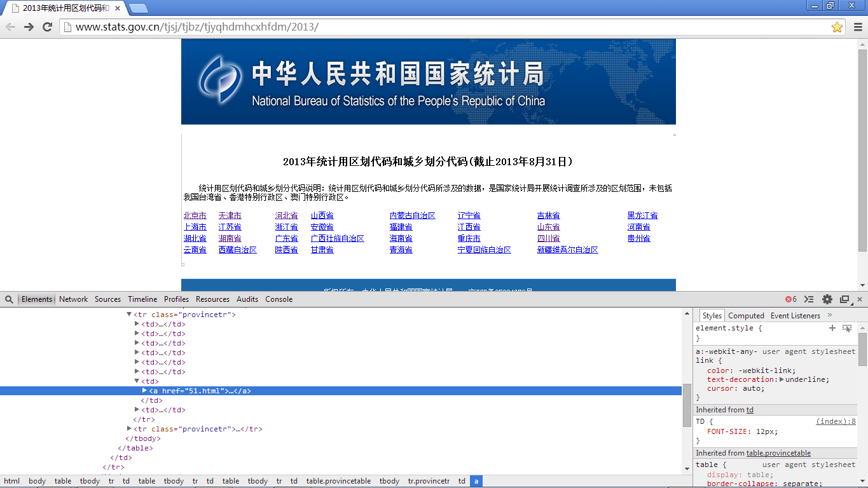Open Chrome's hamburger menu
The width and height of the screenshot is (868, 488).
(x=858, y=27)
